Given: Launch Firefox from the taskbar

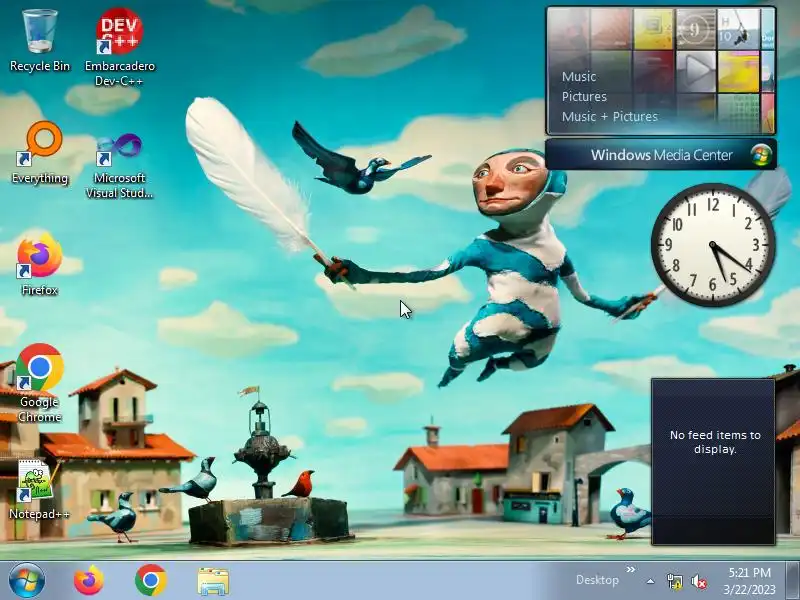Looking at the screenshot, I should point(89,581).
